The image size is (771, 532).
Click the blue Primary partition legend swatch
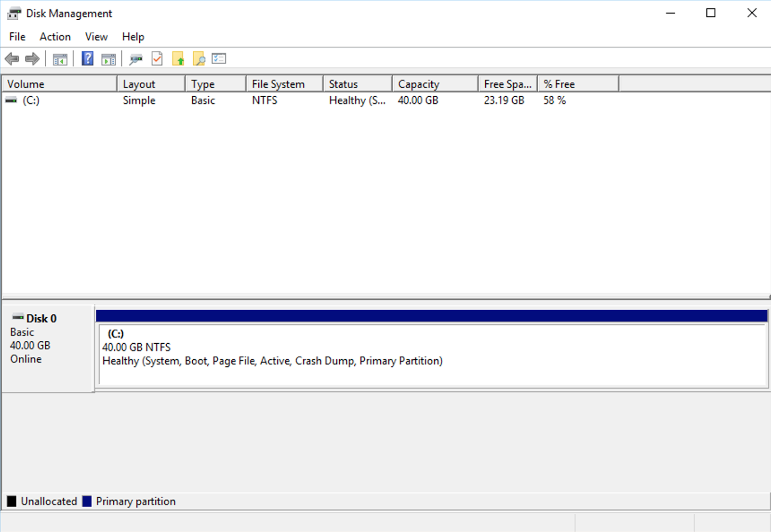[87, 501]
